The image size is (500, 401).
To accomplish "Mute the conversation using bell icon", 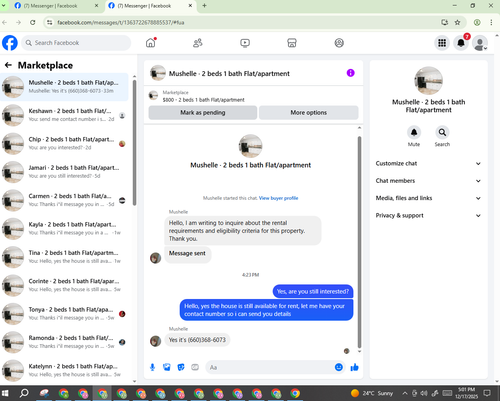I will [414, 133].
